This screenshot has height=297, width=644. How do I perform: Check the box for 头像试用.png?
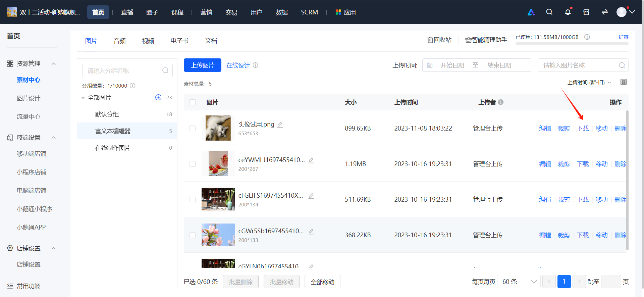click(x=193, y=128)
